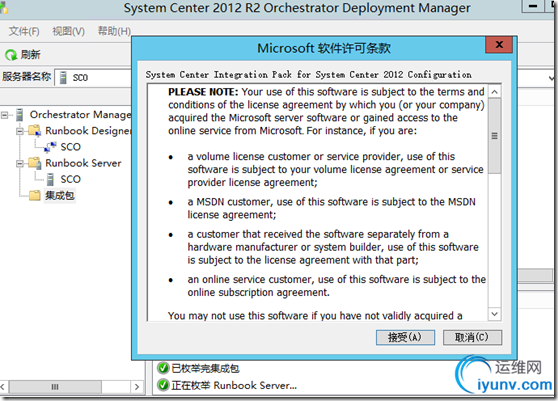558x401 pixels.
Task: Click green check icon beside 正在枚举 Runbook Server
Action: (163, 385)
